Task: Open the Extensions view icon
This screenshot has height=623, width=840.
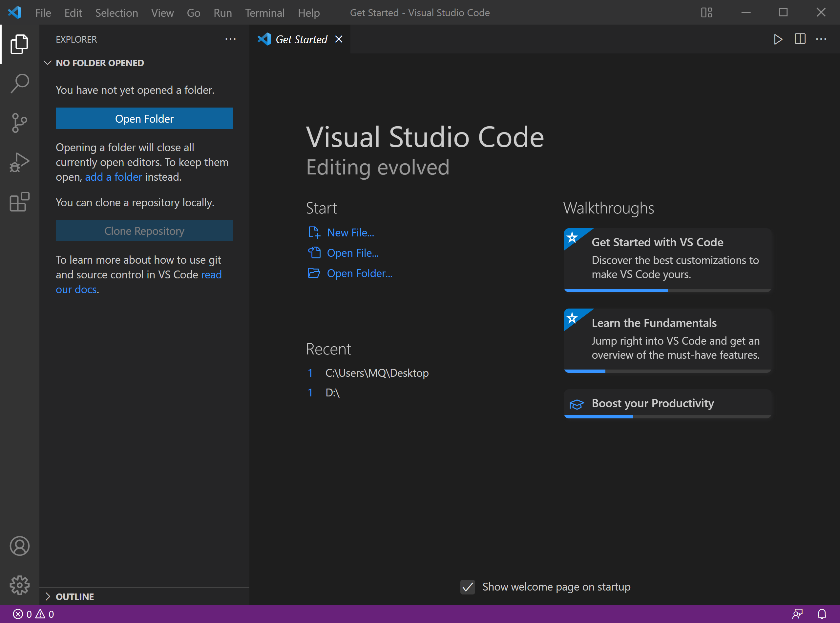Action: tap(19, 202)
